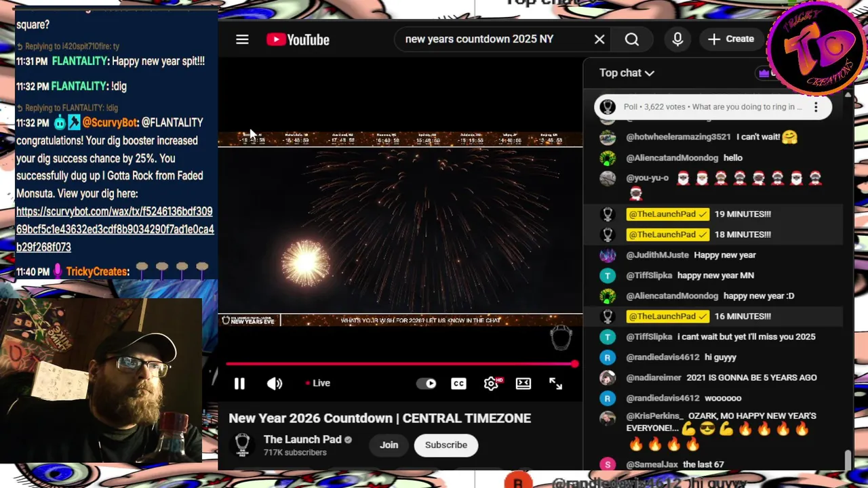Viewport: 868px width, 488px height.
Task: Switch to theater mode
Action: click(x=524, y=384)
